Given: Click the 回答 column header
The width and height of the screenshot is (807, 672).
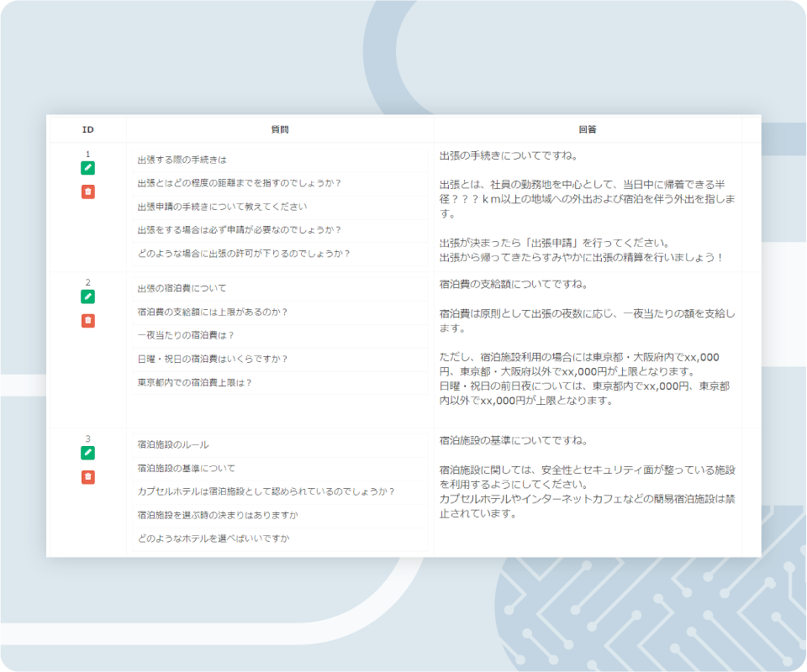Looking at the screenshot, I should [x=586, y=129].
